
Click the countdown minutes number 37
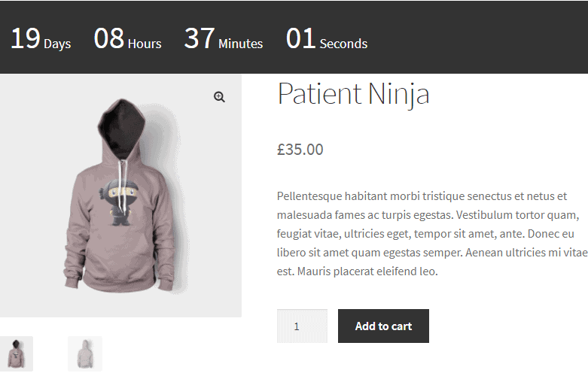point(200,38)
